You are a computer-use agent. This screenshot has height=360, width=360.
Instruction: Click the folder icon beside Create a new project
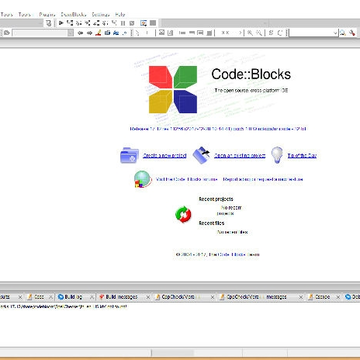(x=129, y=155)
